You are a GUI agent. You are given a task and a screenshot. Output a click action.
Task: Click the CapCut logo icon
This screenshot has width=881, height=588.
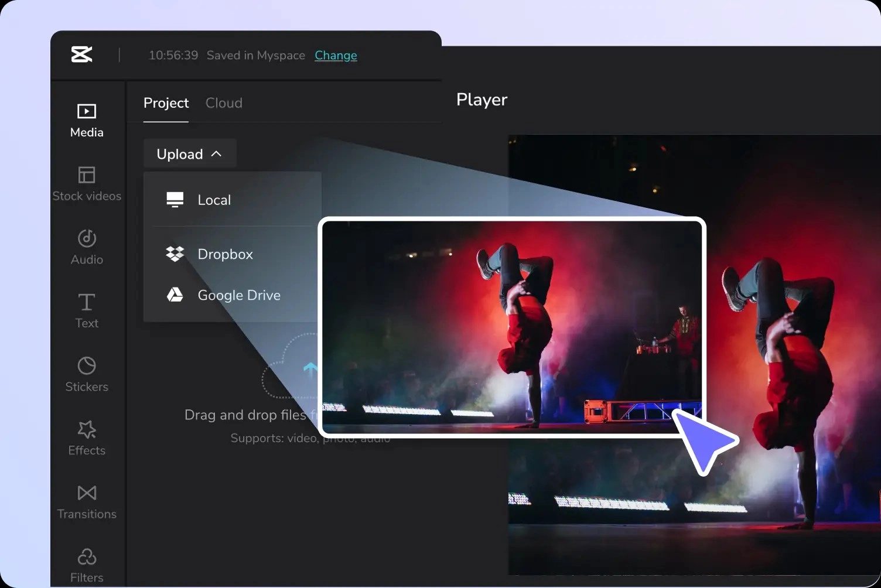81,54
